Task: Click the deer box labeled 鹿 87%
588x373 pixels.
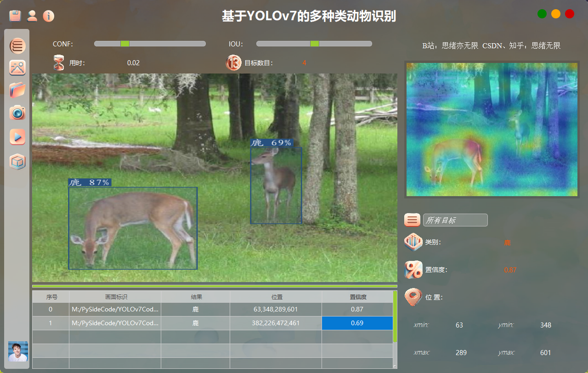Action: [x=133, y=228]
